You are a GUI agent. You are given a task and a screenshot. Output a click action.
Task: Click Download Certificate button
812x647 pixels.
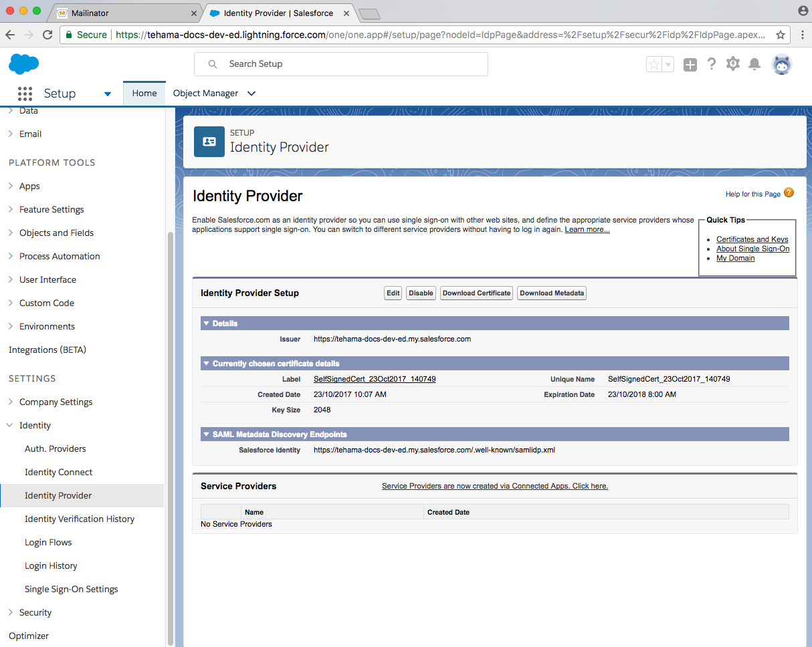point(477,293)
